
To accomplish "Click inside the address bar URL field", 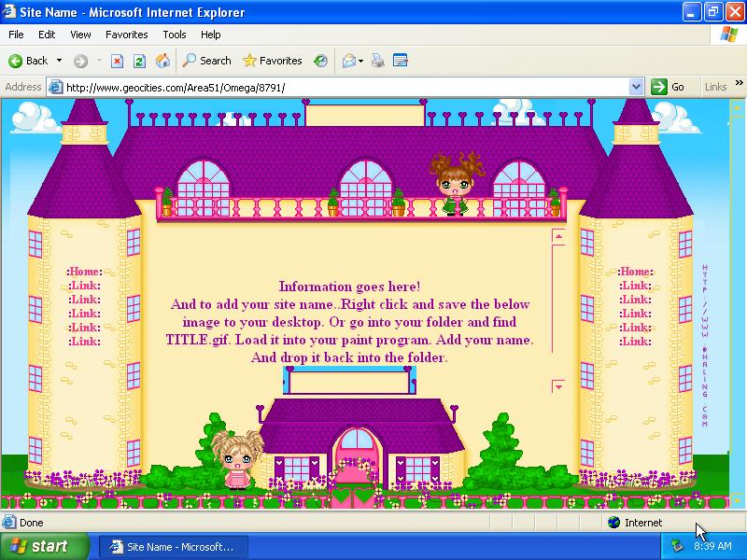I will tap(345, 87).
